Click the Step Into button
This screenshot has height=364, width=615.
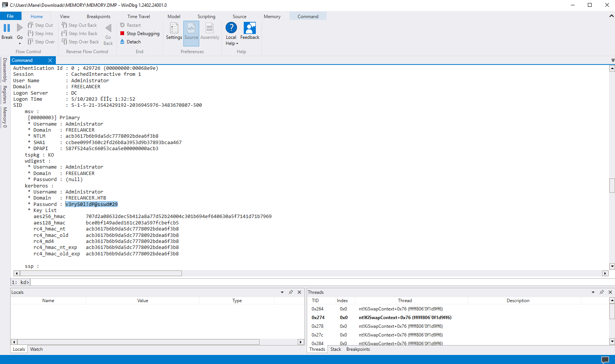point(40,34)
